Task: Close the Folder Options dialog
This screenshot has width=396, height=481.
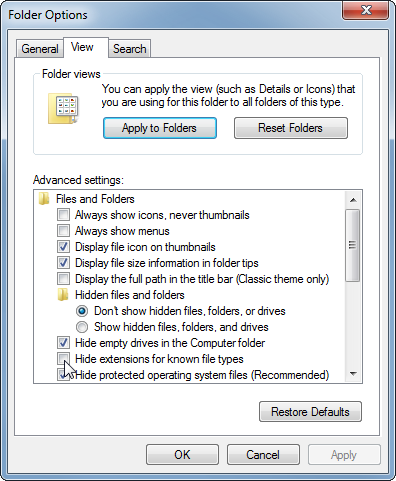Action: tap(366, 10)
